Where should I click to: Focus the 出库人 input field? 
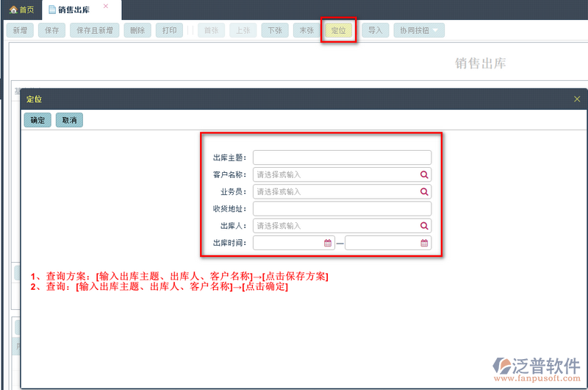pos(342,226)
